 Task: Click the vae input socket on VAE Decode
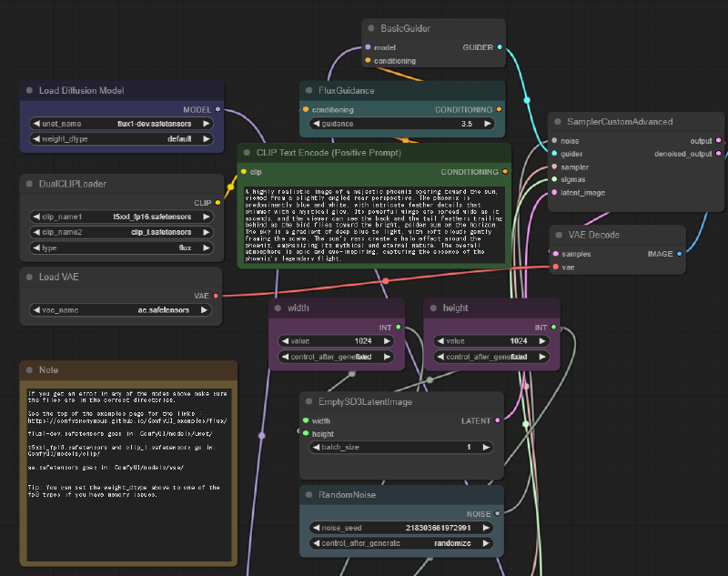(556, 267)
